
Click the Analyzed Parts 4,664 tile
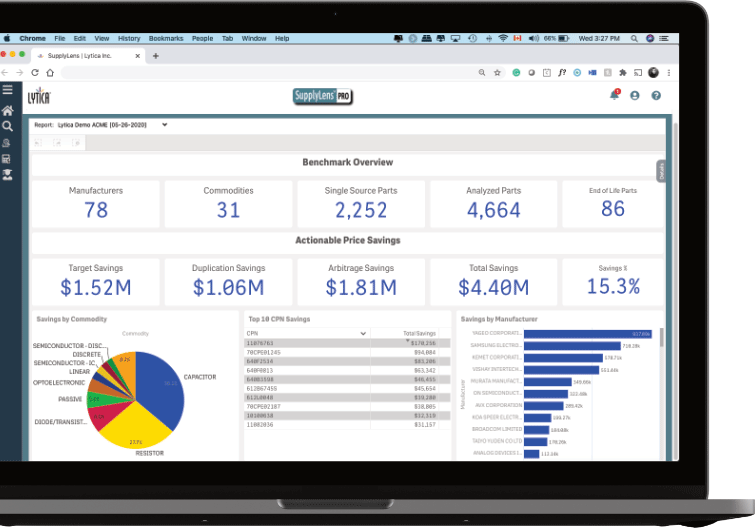point(493,203)
